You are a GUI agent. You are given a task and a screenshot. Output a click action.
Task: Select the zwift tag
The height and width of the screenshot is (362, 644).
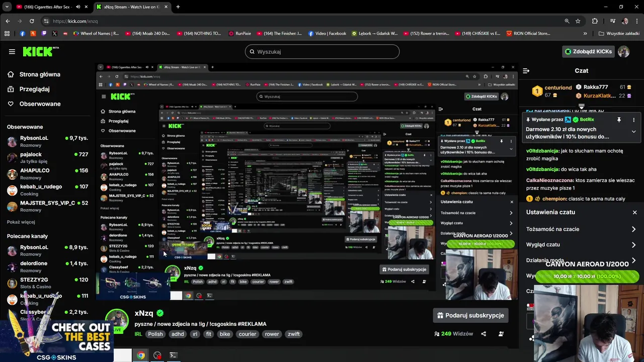point(294,334)
